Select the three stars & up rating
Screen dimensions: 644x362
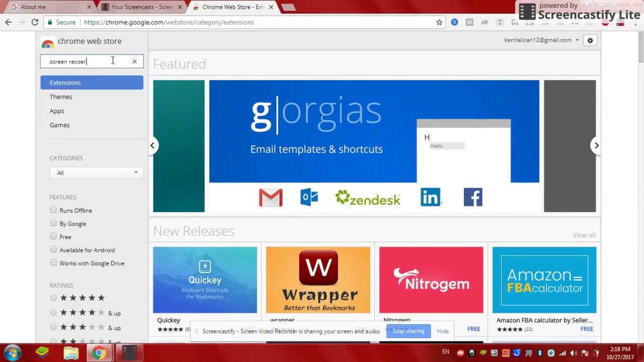click(x=53, y=327)
